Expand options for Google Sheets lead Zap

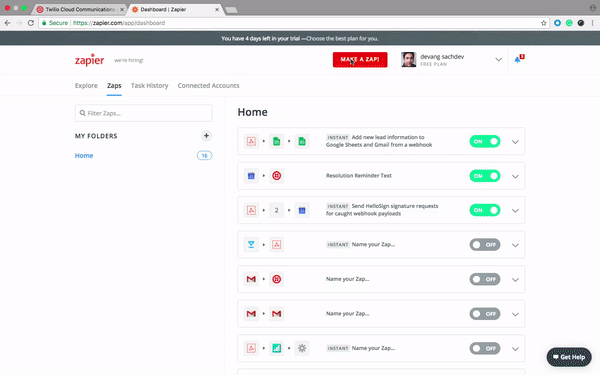[515, 142]
